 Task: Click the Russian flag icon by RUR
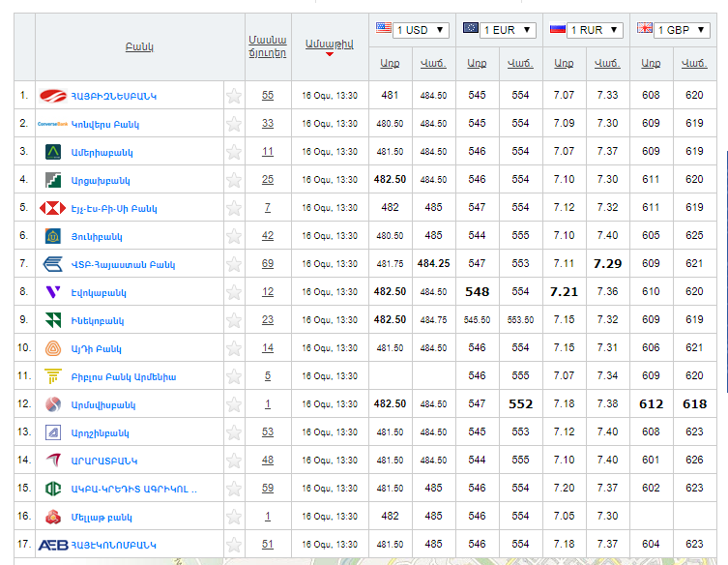[557, 28]
